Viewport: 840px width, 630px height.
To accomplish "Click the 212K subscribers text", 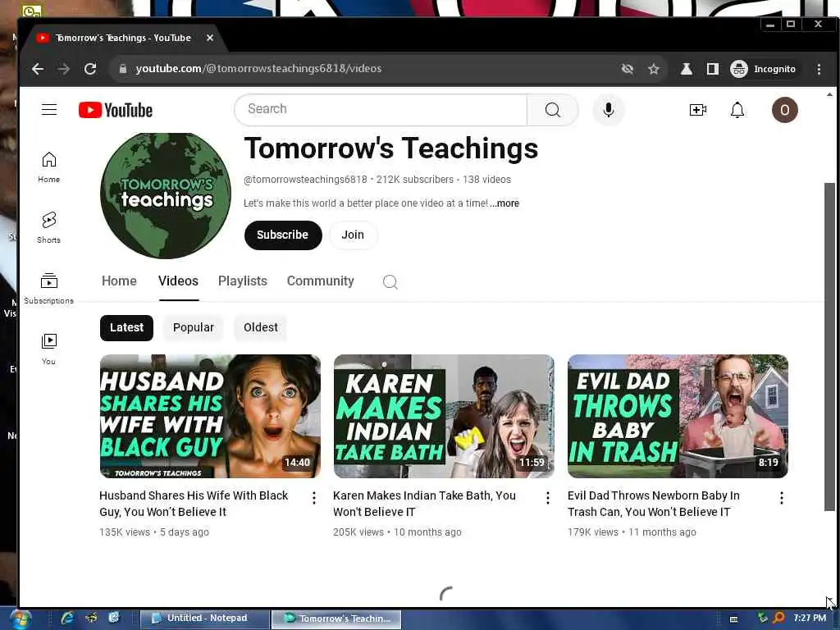I will (414, 180).
